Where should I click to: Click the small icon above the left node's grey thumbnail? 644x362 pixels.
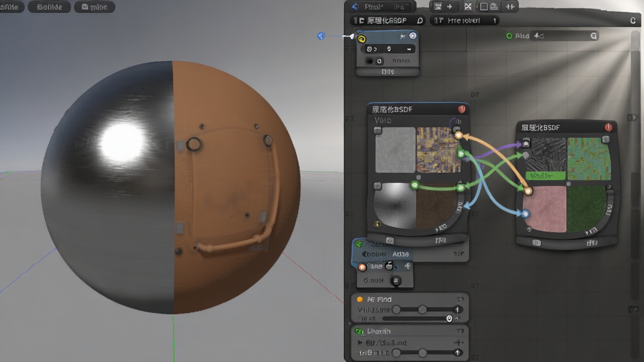coord(377,131)
